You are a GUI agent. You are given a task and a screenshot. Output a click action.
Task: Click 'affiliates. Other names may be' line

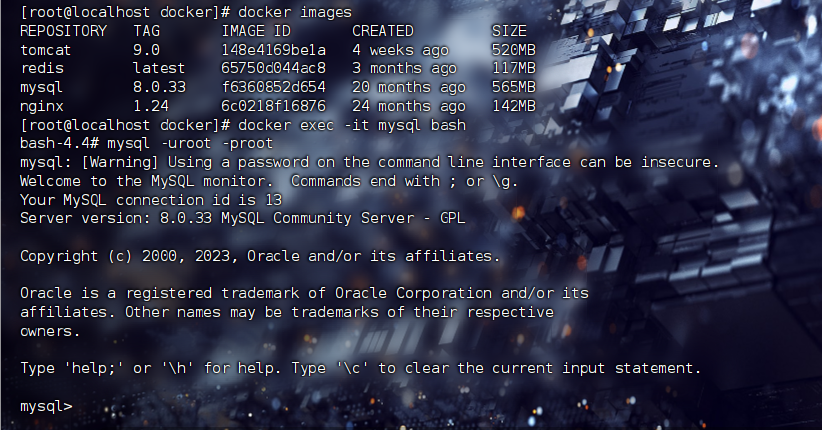pos(287,313)
